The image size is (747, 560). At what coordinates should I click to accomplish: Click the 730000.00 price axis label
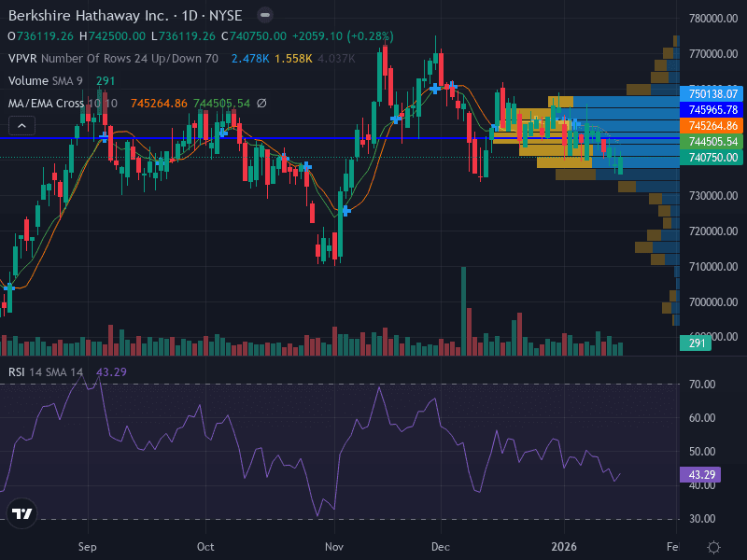click(x=713, y=196)
